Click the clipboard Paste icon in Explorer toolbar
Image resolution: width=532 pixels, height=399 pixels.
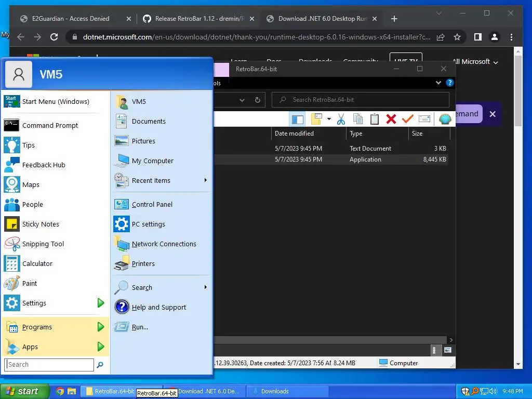[x=374, y=119]
